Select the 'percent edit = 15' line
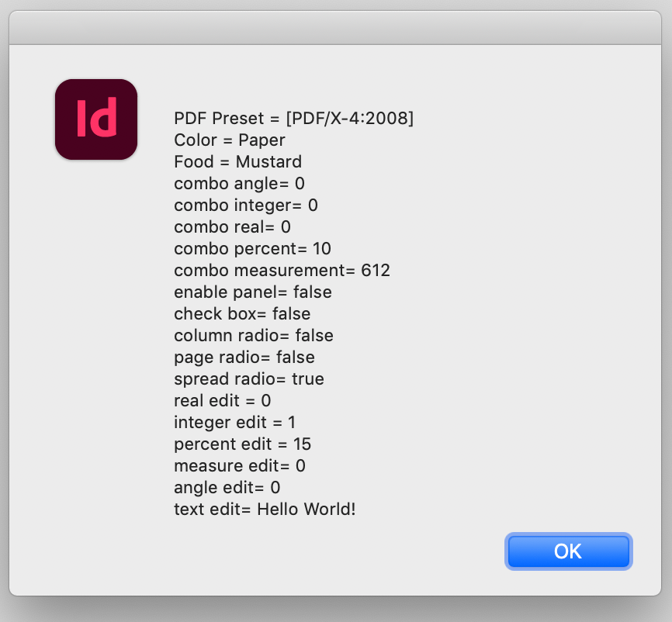This screenshot has width=672, height=622. [241, 444]
